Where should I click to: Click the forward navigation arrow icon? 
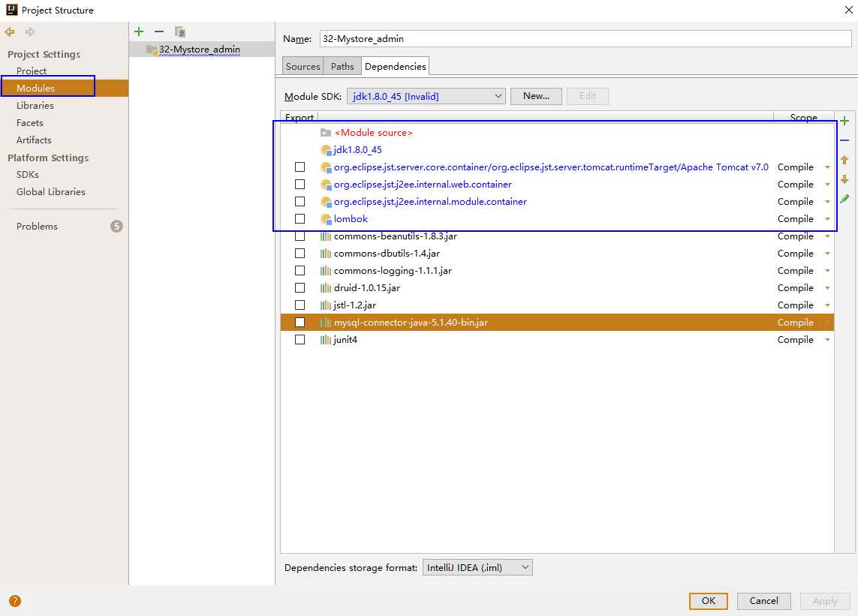pos(29,32)
